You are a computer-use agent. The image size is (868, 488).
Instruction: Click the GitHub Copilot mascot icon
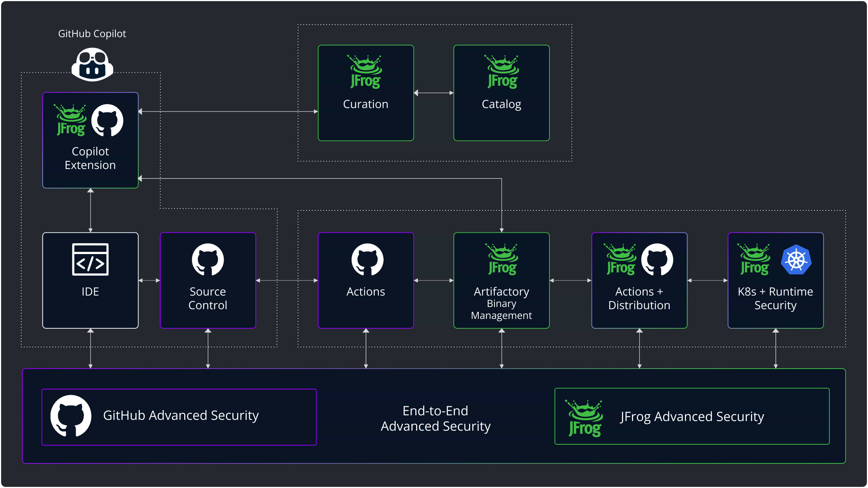(92, 64)
